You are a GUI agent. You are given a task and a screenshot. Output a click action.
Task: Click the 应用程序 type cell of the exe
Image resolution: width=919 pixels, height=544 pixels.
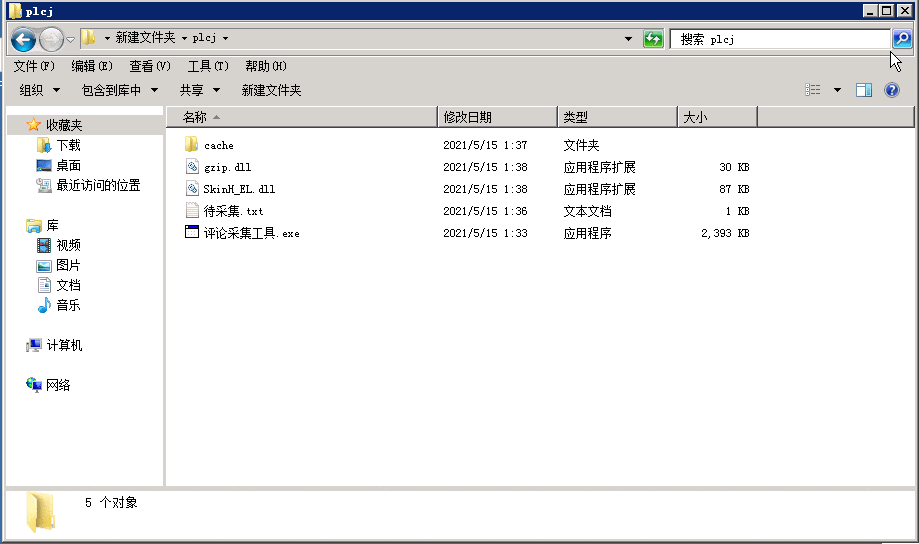coord(587,233)
